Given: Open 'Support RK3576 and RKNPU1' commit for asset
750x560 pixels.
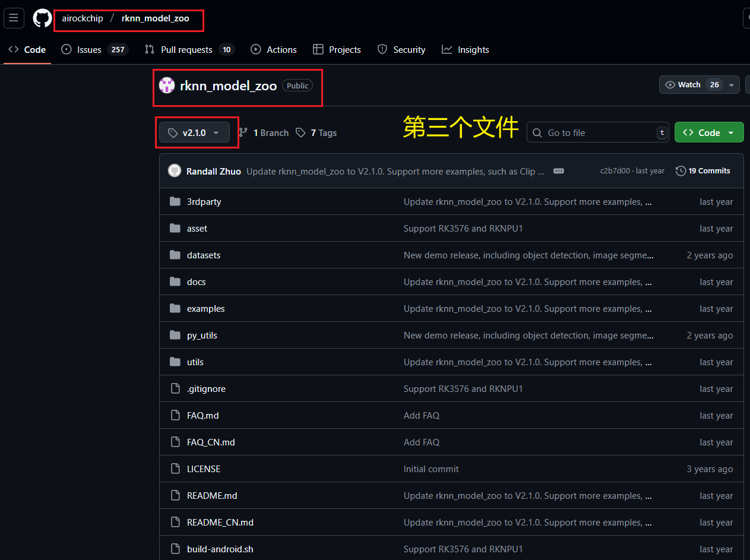Looking at the screenshot, I should [463, 229].
